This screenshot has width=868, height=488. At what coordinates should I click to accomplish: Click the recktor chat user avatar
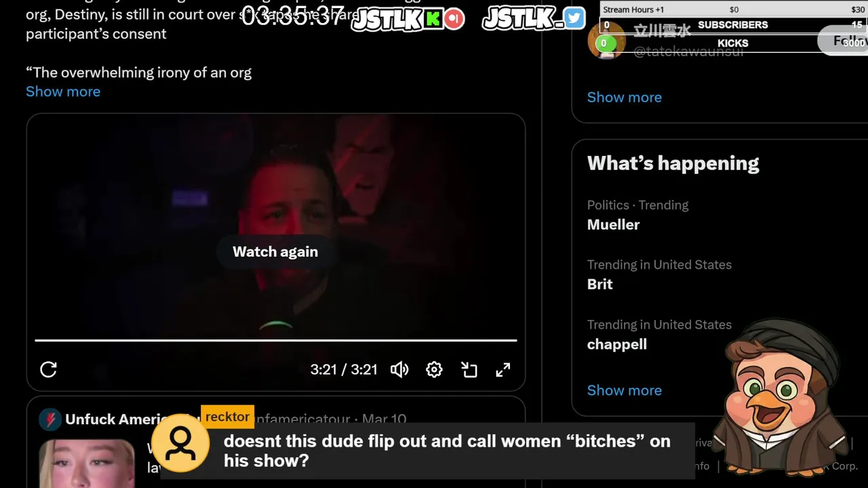(x=180, y=444)
